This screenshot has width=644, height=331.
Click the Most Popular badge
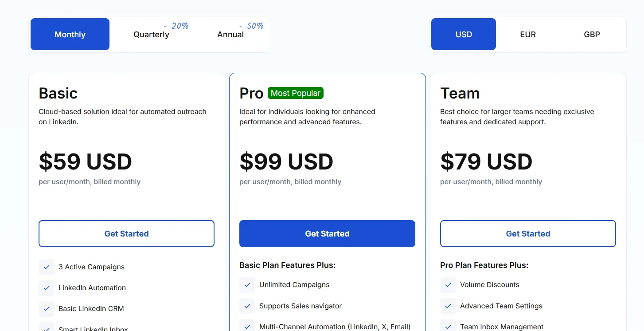click(x=295, y=93)
